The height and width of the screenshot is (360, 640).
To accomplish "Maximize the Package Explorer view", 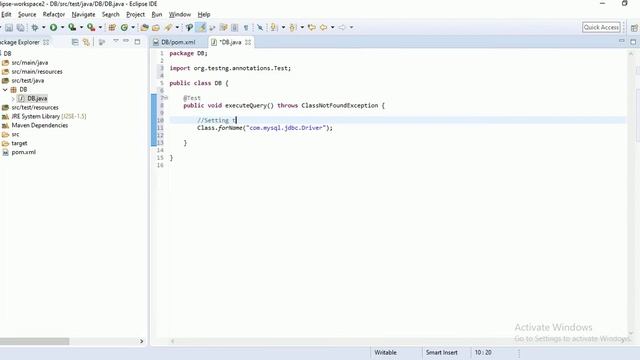I will tap(138, 42).
